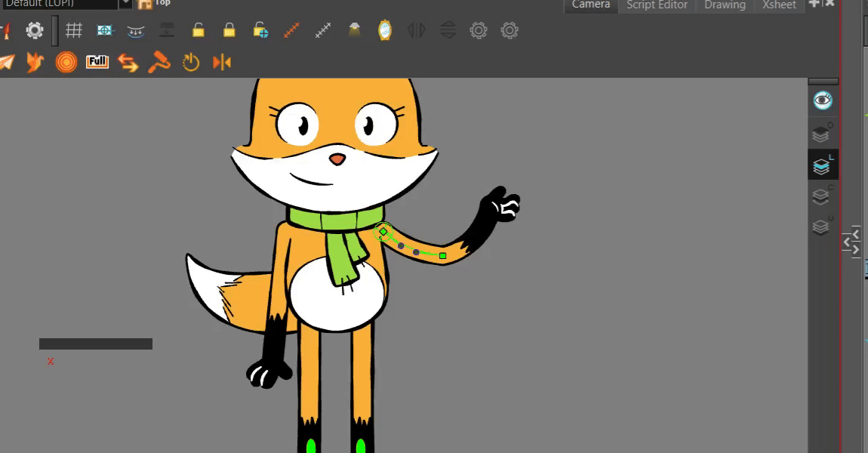The image size is (868, 453).
Task: Toggle the grid display icon
Action: tap(73, 31)
